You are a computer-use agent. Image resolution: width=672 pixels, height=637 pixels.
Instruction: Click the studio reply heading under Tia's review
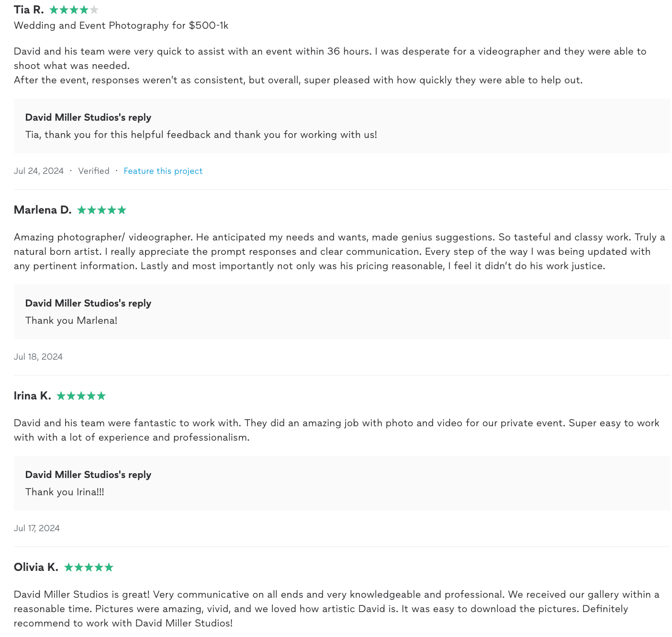[x=88, y=118]
